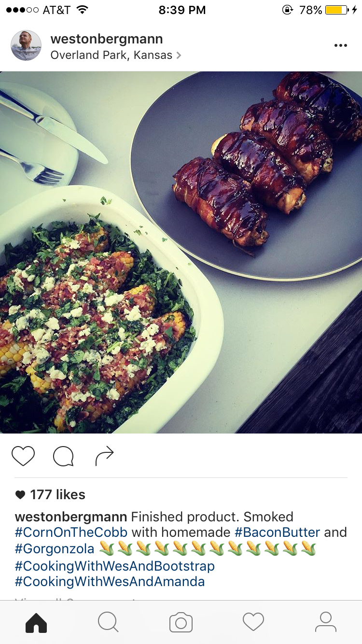Expand location via chevron next to Kansas
This screenshot has height=644, width=362.
tap(179, 56)
